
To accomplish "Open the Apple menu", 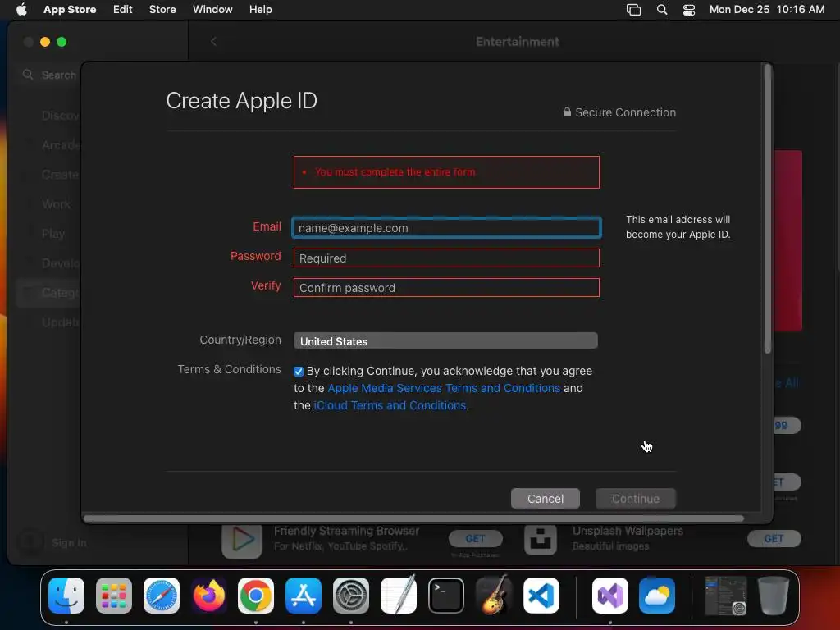I will (21, 10).
